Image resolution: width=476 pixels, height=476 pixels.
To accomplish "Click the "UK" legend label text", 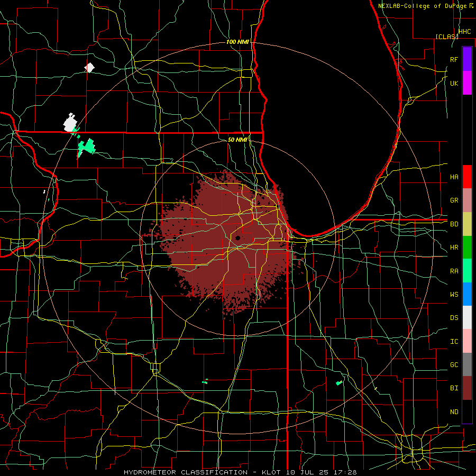I will (x=454, y=83).
